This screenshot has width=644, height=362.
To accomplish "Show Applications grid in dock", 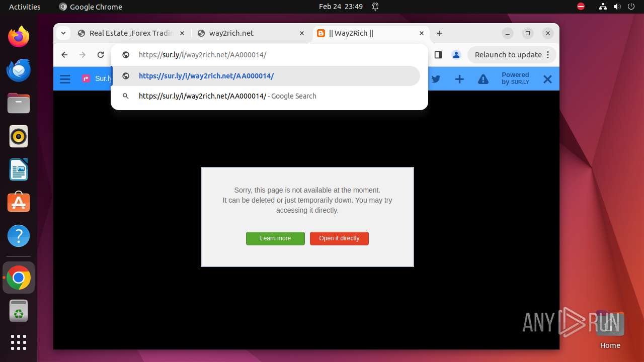I will 19,342.
